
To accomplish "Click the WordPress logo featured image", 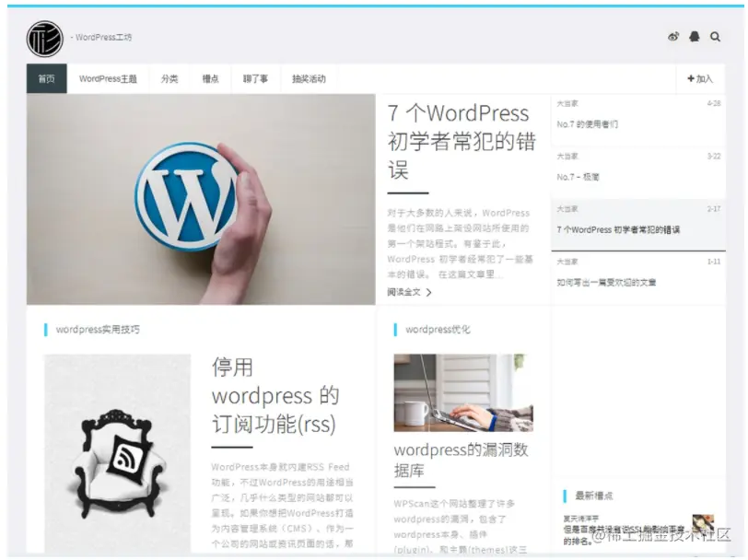I will (x=201, y=199).
